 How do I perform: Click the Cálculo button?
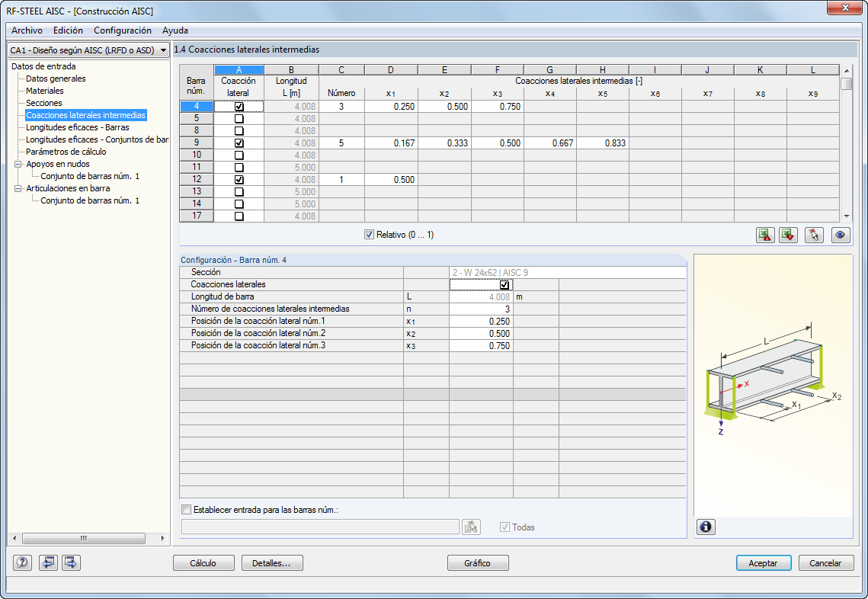point(203,563)
